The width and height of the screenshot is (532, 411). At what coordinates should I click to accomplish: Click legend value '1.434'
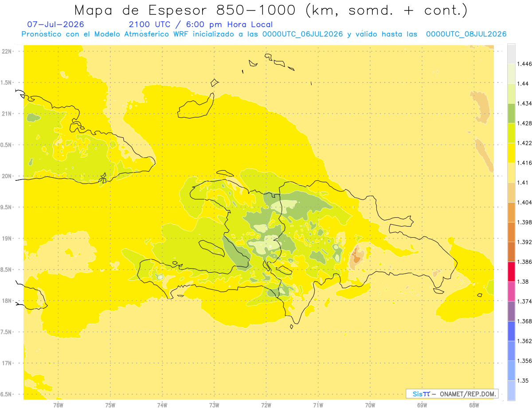pos(525,104)
